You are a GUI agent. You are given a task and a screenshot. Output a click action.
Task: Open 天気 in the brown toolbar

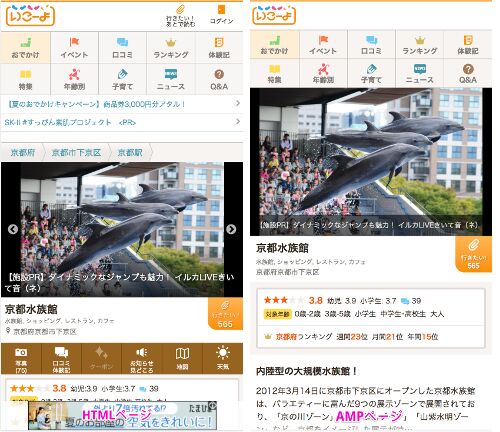pos(223,359)
